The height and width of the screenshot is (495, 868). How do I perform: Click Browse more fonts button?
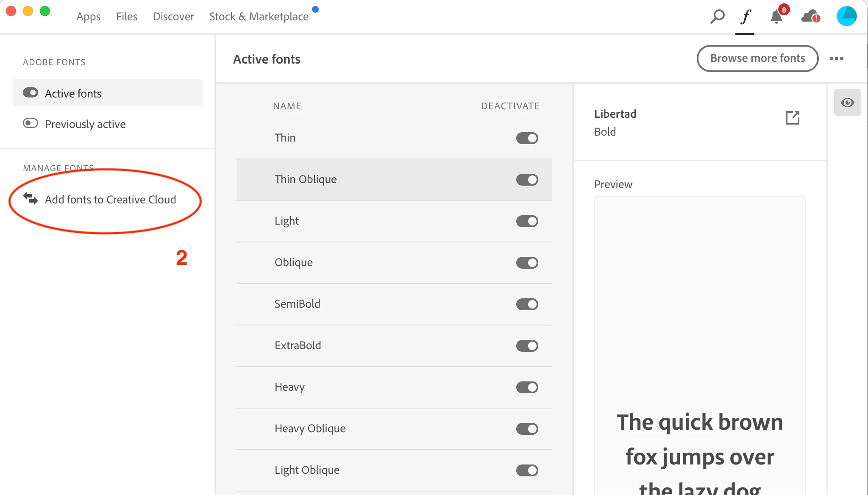757,58
